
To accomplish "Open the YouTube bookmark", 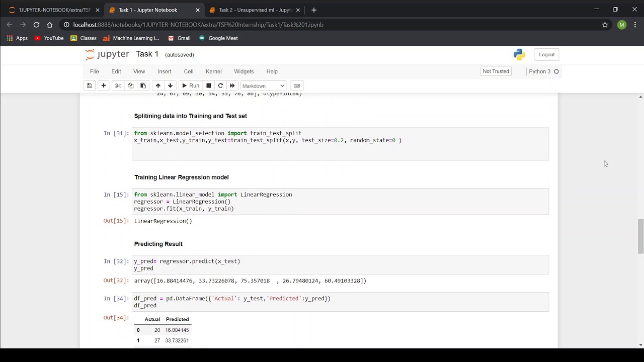I will point(49,38).
